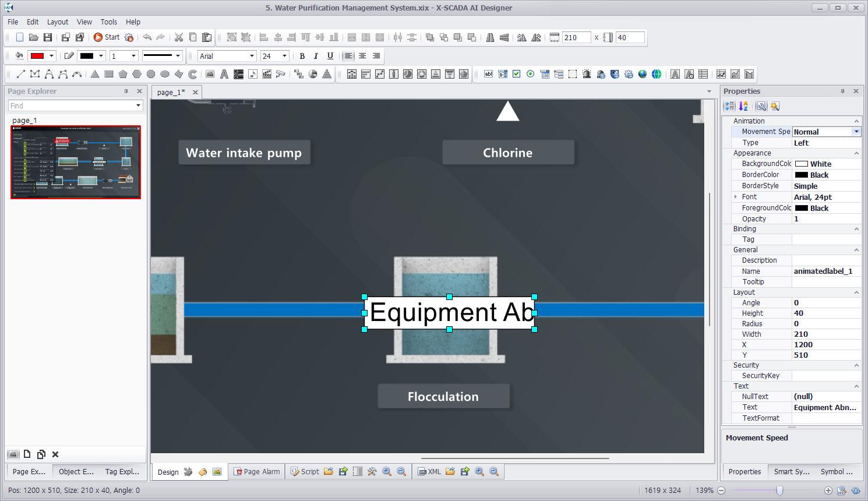Switch to the Design view
Image resolution: width=868 pixels, height=501 pixels.
point(168,472)
